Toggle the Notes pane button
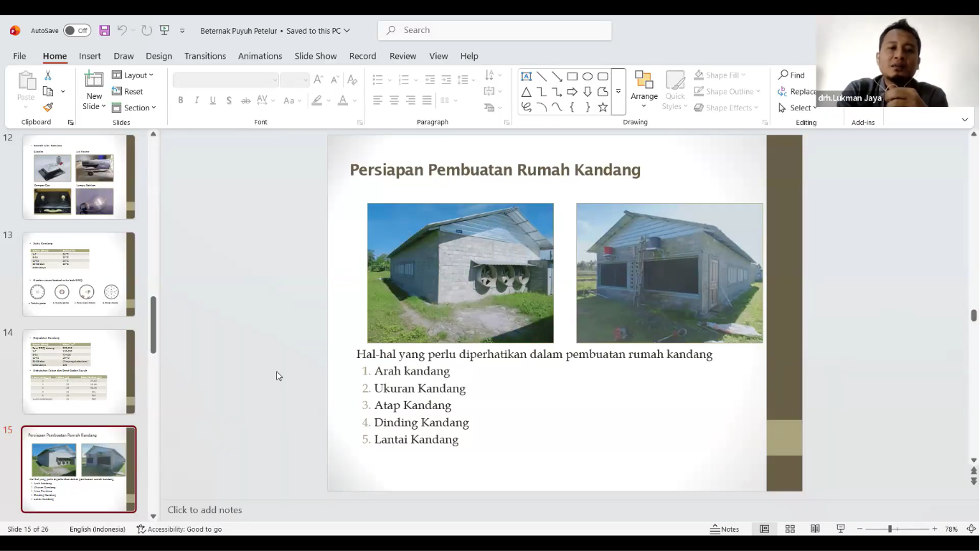 point(725,529)
